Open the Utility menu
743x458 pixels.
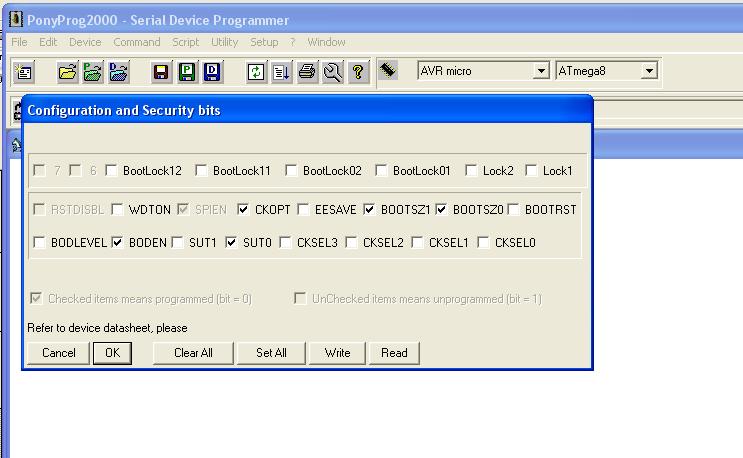click(224, 42)
